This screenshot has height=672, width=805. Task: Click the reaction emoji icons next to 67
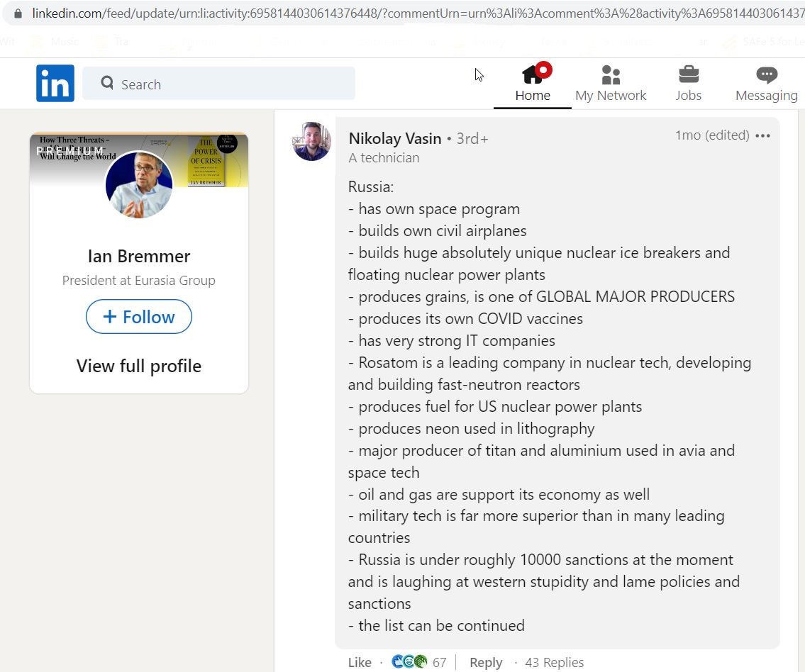tap(409, 662)
